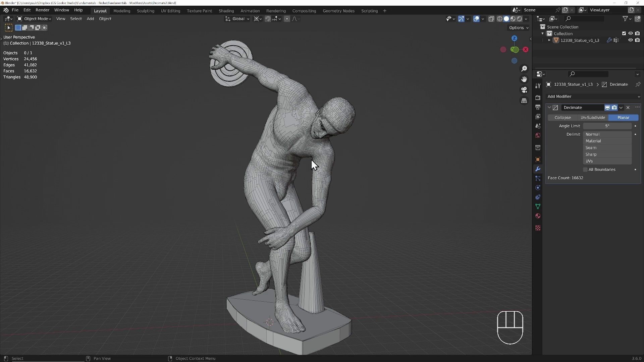The image size is (644, 362).
Task: Open viewport Options dropdown
Action: tap(519, 28)
